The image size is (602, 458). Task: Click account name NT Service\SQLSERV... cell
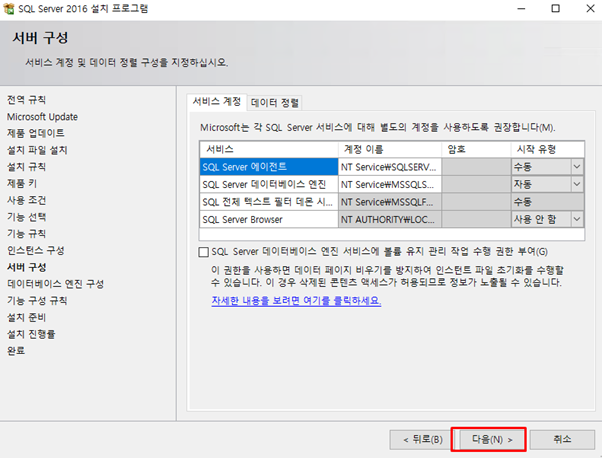pyautogui.click(x=390, y=167)
